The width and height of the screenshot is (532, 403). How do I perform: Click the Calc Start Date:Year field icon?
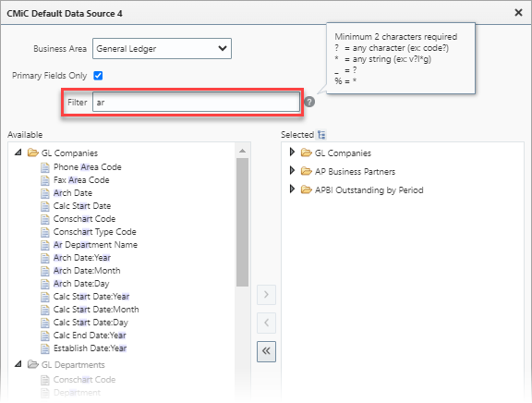(x=44, y=297)
